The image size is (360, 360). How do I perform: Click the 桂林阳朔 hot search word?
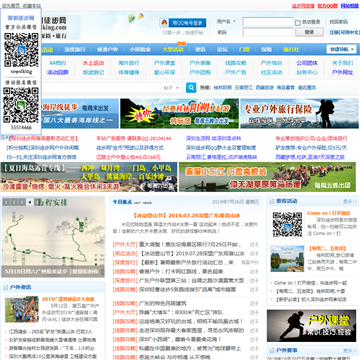click(223, 88)
